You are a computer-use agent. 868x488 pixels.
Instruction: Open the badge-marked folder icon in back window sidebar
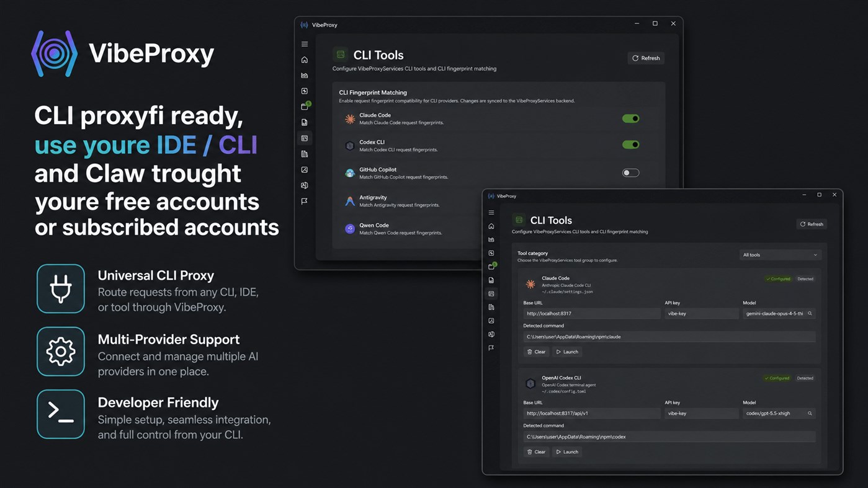(x=305, y=107)
